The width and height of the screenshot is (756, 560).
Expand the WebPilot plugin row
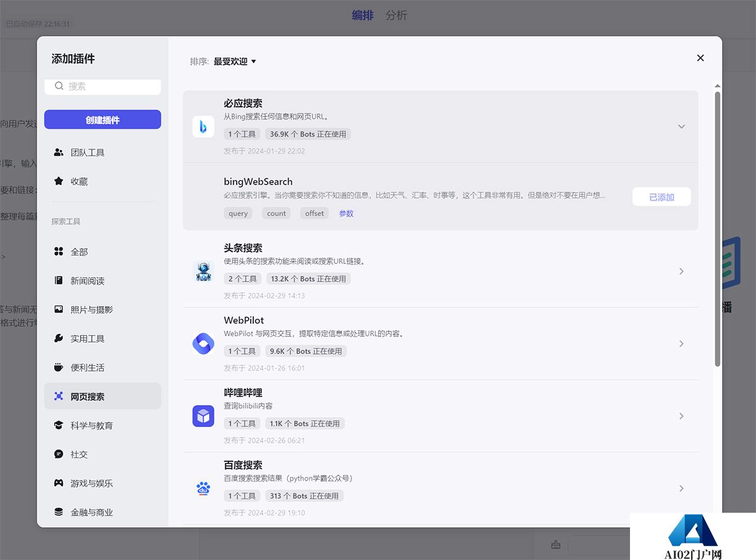[x=681, y=344]
